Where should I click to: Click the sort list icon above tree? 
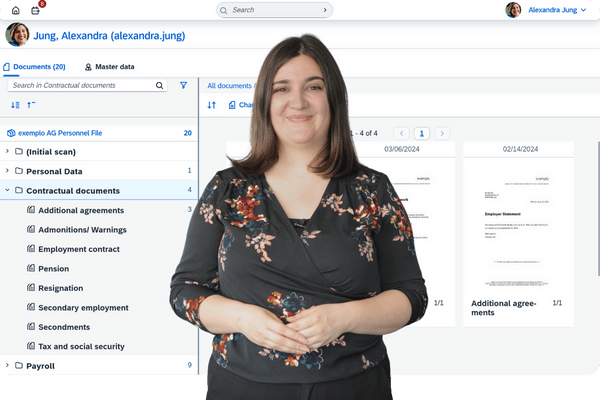coord(15,105)
